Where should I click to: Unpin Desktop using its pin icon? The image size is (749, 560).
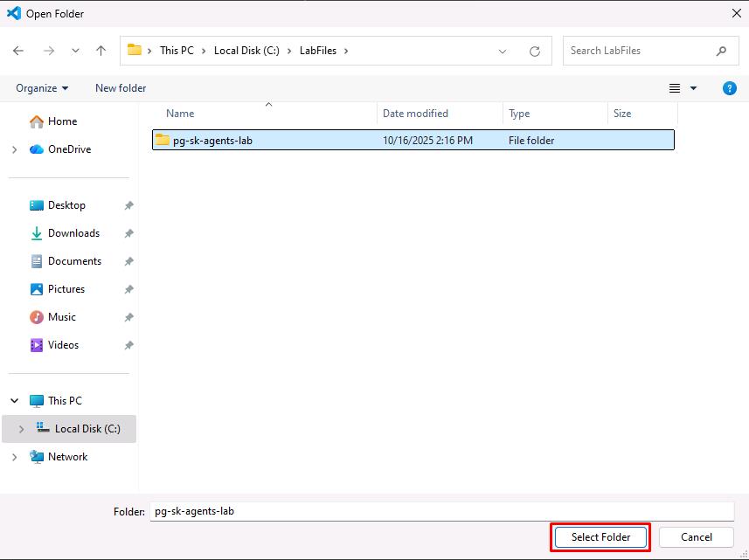coord(128,206)
